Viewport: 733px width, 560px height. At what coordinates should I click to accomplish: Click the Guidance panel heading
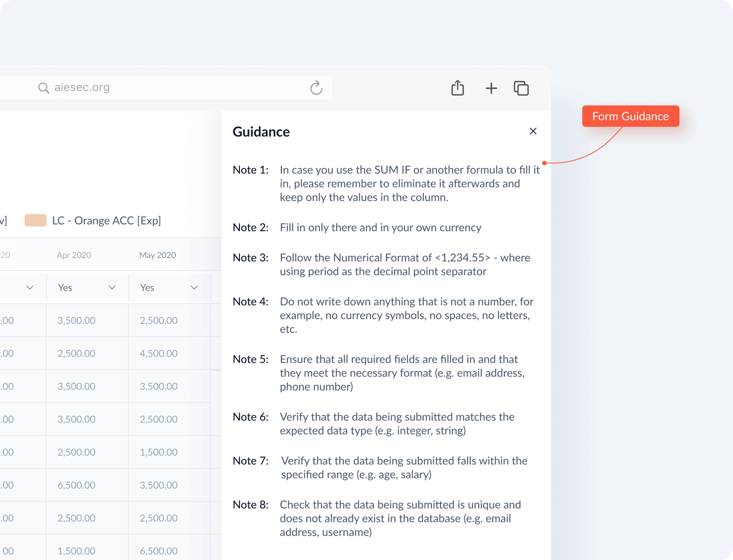261,132
